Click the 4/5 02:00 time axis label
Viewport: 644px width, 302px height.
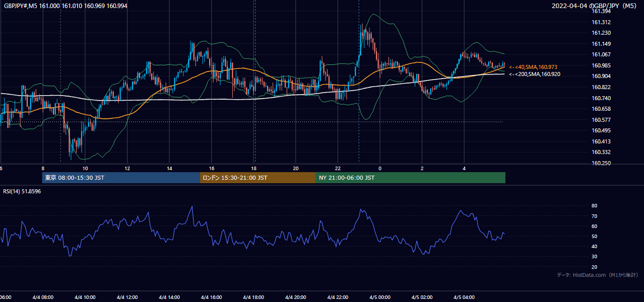[x=422, y=297]
